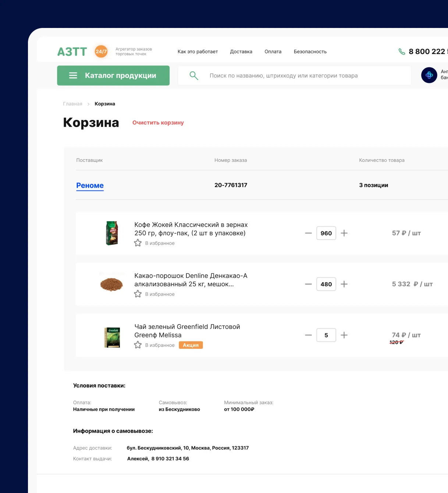Click the АЗТТ logo

(x=72, y=52)
